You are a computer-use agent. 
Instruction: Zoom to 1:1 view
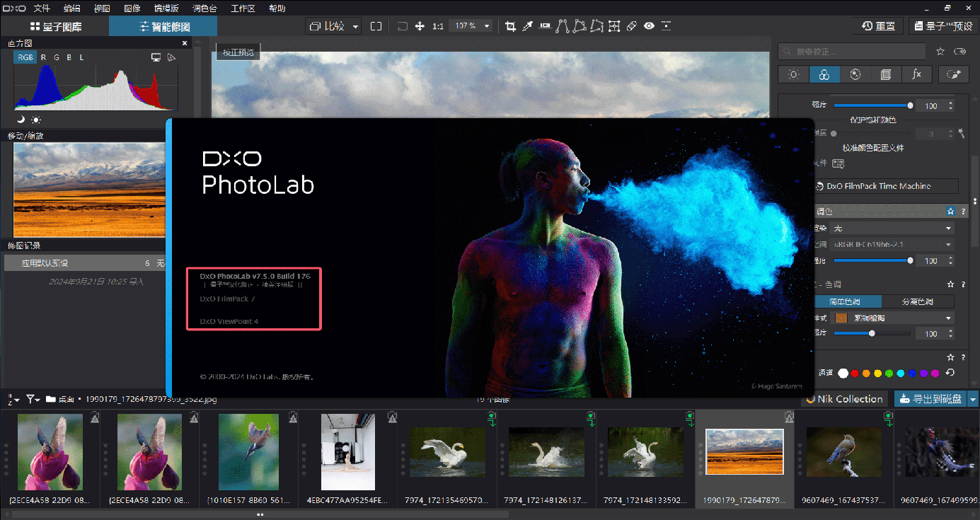437,26
